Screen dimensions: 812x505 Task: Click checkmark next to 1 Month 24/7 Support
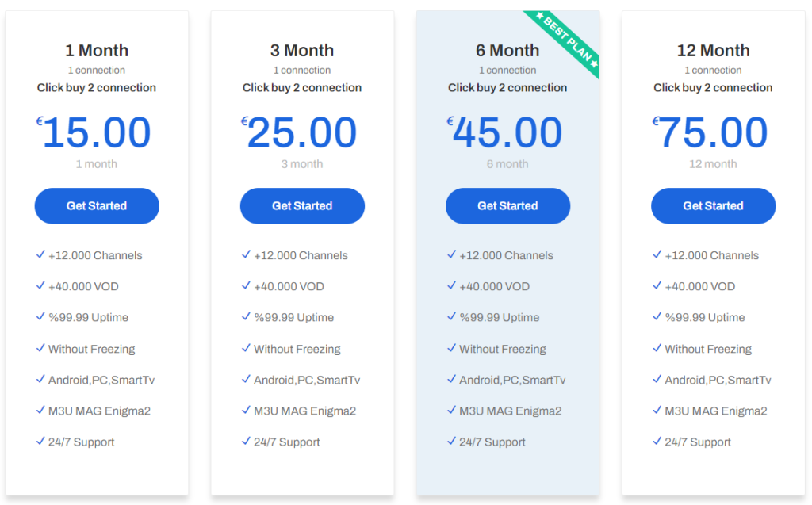click(40, 441)
